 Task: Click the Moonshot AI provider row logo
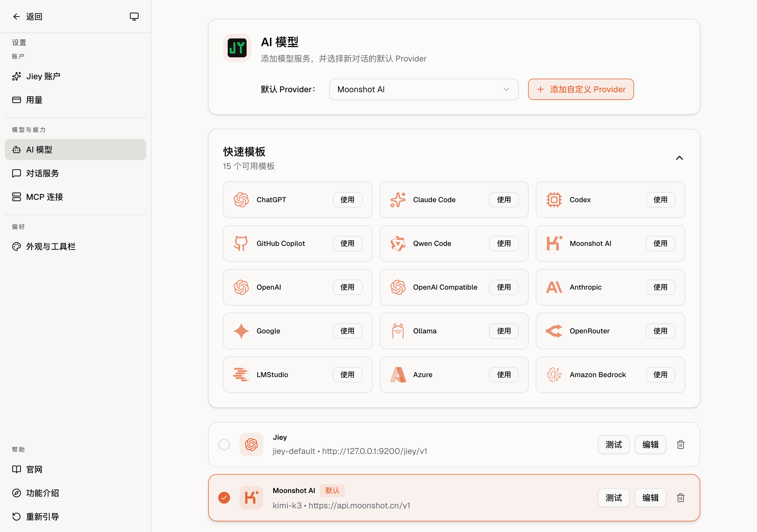(251, 498)
